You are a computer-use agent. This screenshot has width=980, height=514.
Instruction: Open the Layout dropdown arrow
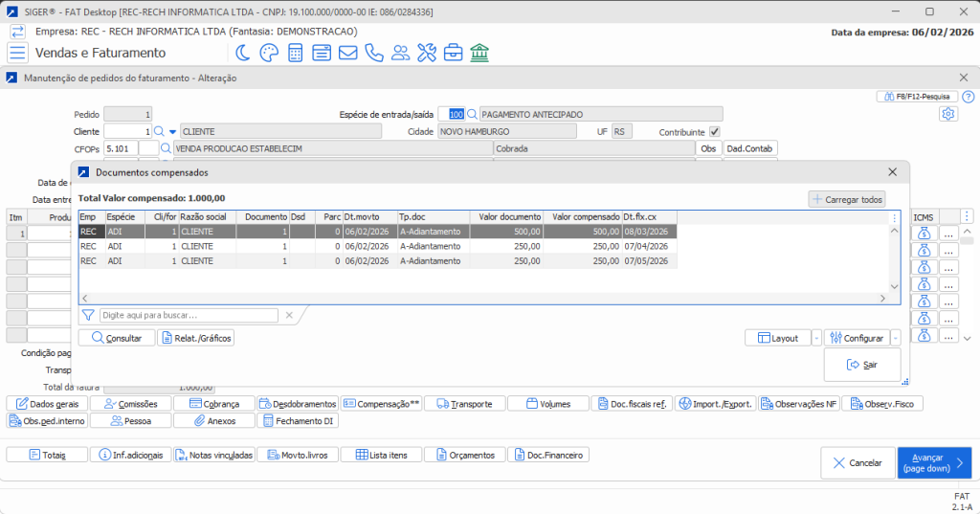[x=816, y=338]
